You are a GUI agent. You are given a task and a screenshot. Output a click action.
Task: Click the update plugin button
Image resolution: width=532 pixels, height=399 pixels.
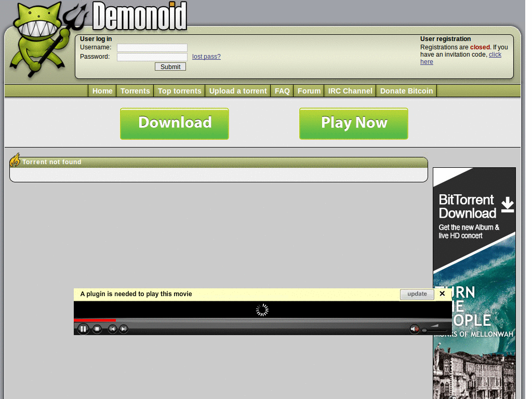[417, 294]
